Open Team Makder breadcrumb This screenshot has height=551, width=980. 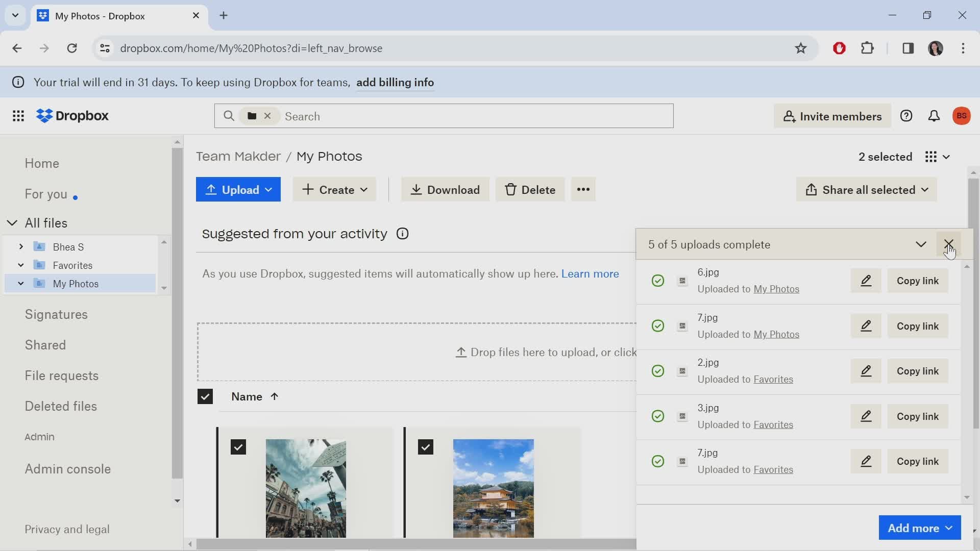point(238,156)
